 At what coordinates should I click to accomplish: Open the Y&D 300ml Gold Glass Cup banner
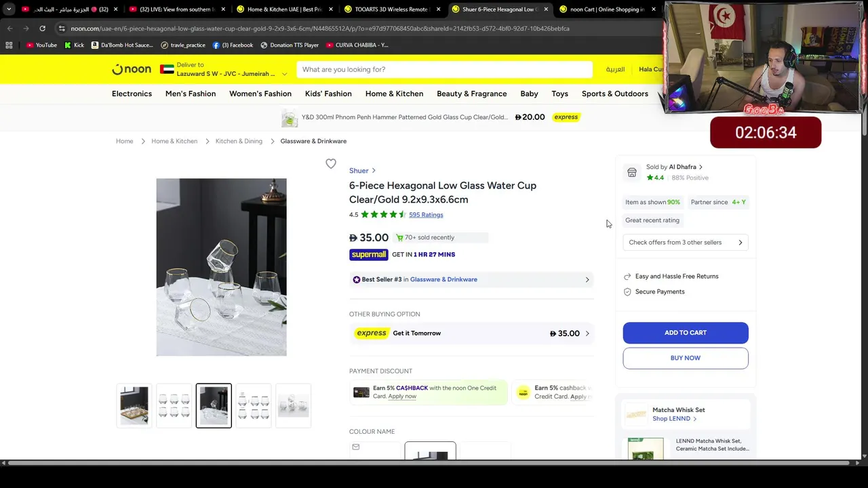431,117
